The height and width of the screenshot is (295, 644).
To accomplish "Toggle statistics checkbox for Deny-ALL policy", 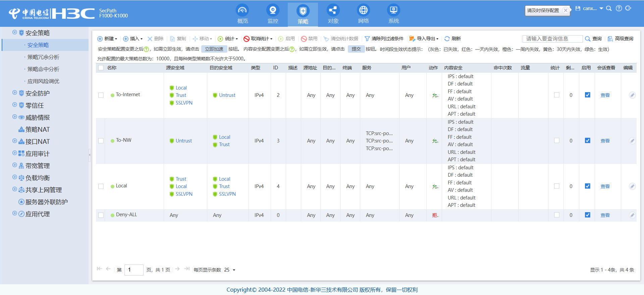I will 557,215.
